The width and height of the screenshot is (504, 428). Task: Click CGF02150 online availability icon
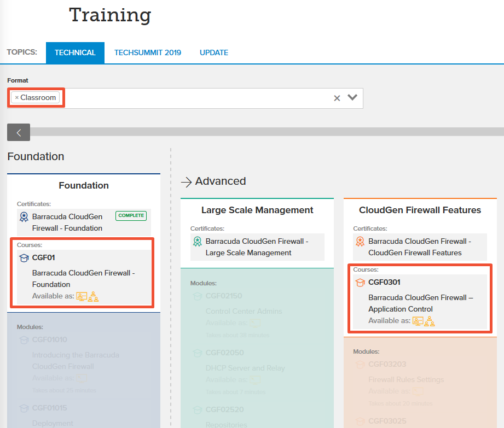click(255, 323)
